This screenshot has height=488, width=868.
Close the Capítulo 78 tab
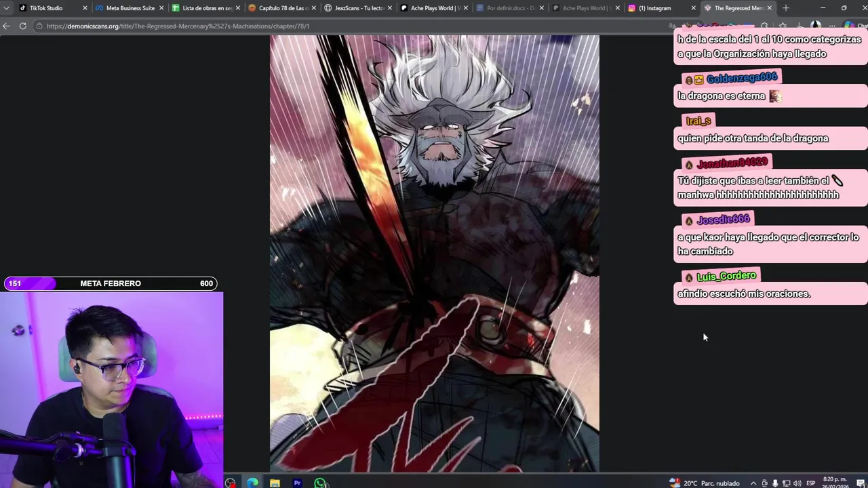tap(313, 8)
